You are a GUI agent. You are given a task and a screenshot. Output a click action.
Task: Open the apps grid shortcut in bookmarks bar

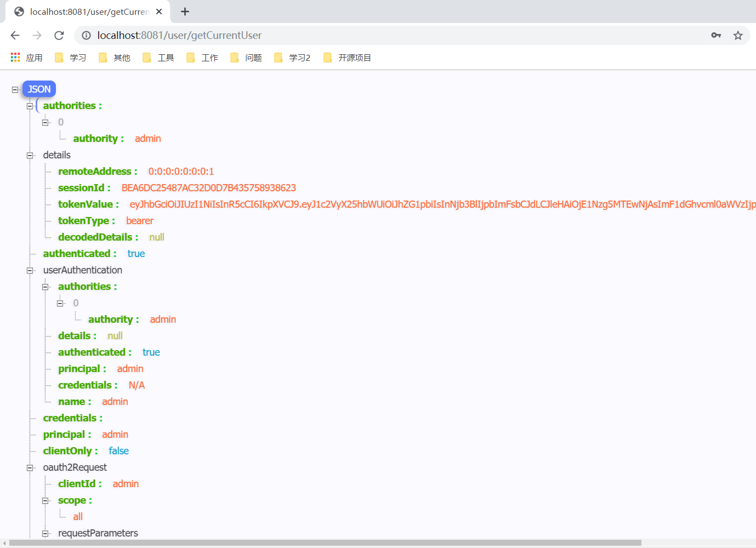(x=15, y=58)
